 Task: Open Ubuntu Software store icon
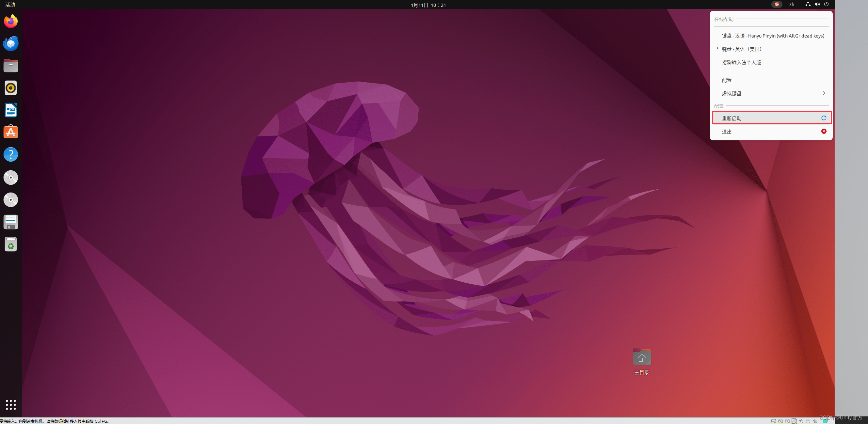tap(11, 132)
